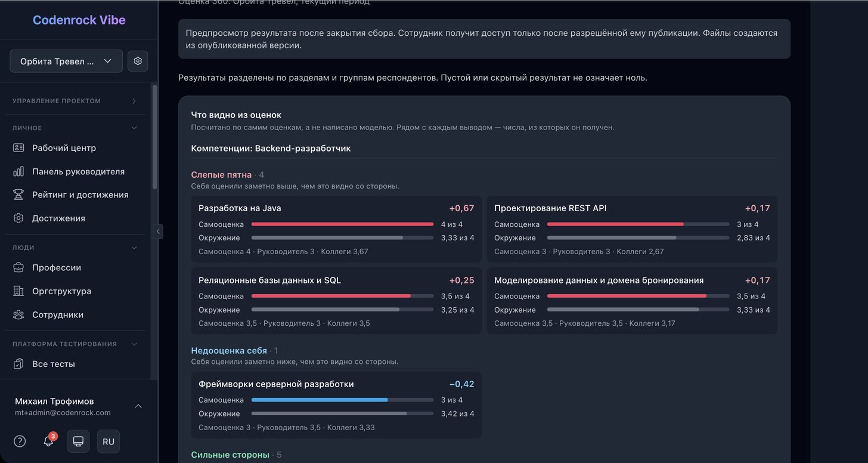
Task: Expand the Управление проектом section
Action: pyautogui.click(x=75, y=101)
